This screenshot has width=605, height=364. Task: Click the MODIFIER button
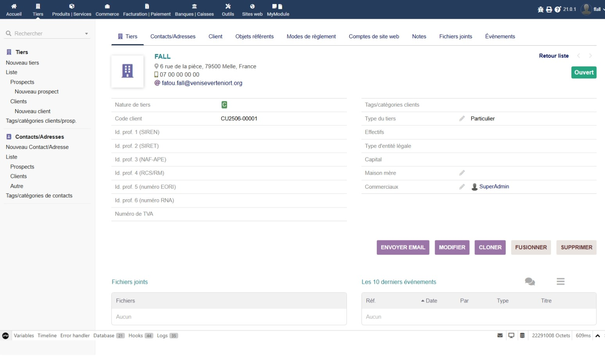452,247
